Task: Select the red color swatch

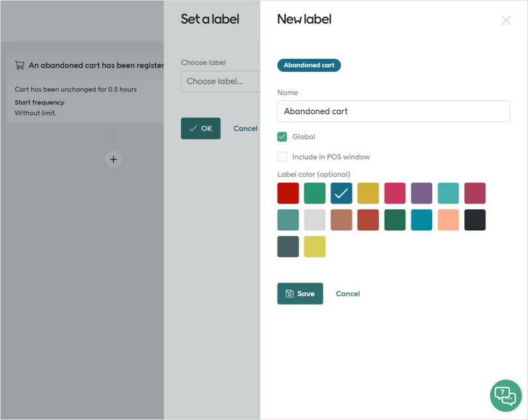Action: click(287, 193)
